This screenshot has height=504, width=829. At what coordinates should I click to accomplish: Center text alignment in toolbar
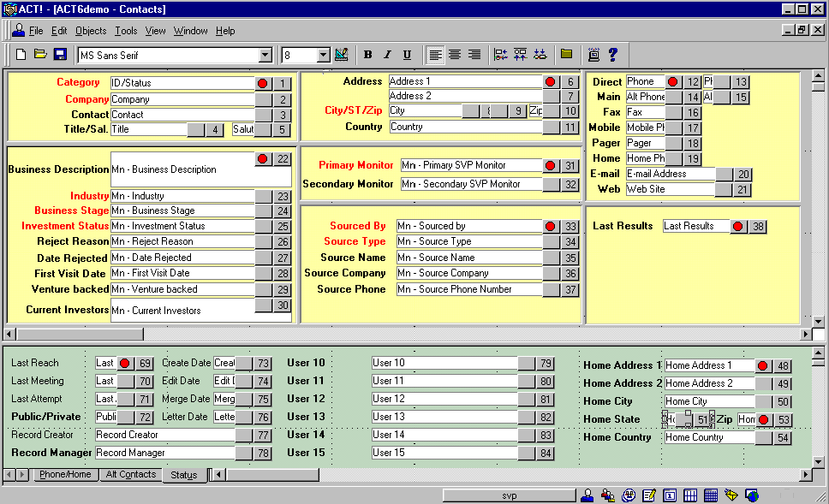[455, 55]
